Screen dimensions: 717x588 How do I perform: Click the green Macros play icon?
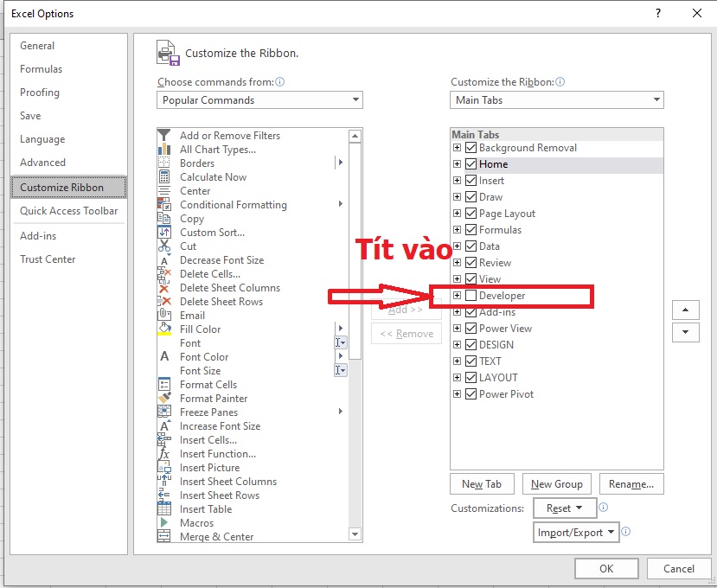(164, 522)
